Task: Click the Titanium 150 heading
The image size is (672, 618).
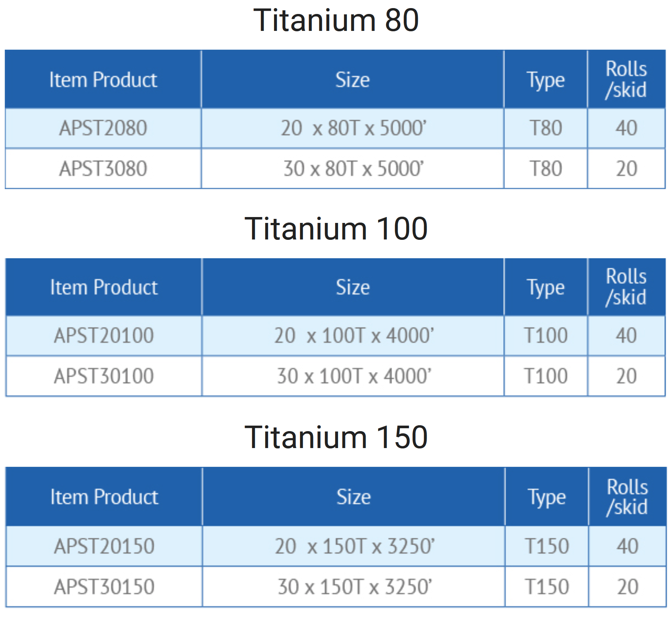Action: [x=336, y=437]
